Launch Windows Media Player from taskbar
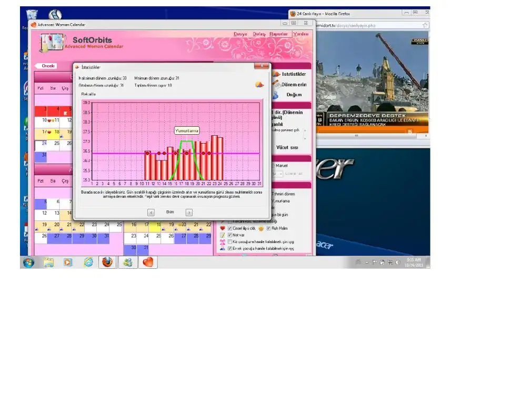This screenshot has width=532, height=404. (68, 262)
